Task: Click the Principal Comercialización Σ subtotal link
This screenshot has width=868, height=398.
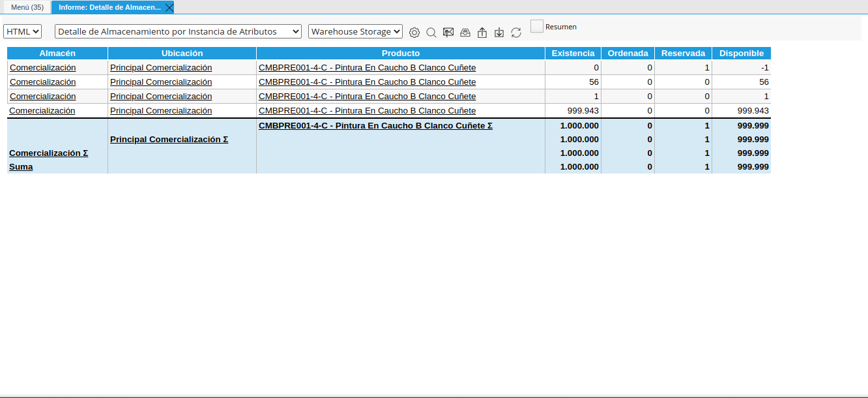Action: click(x=169, y=139)
